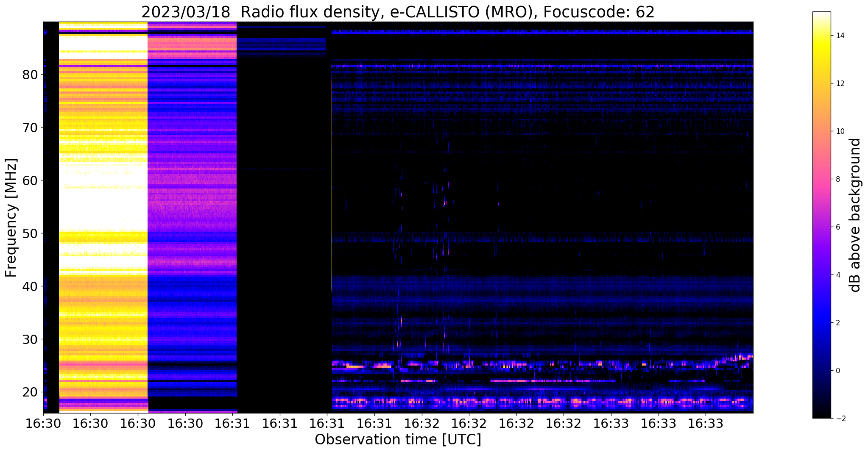Viewport: 868px width, 452px height.
Task: Click the vertical color scale bar
Action: pos(822,215)
